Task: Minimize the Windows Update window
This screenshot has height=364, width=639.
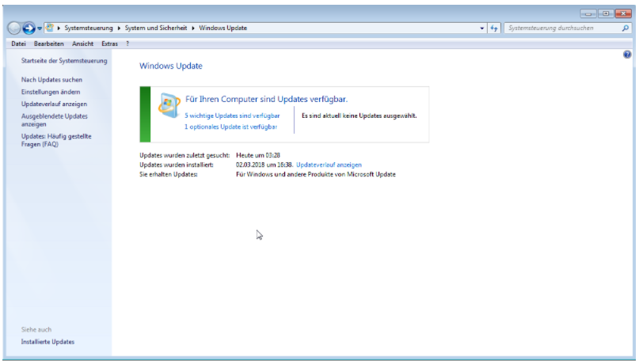Action: [588, 13]
